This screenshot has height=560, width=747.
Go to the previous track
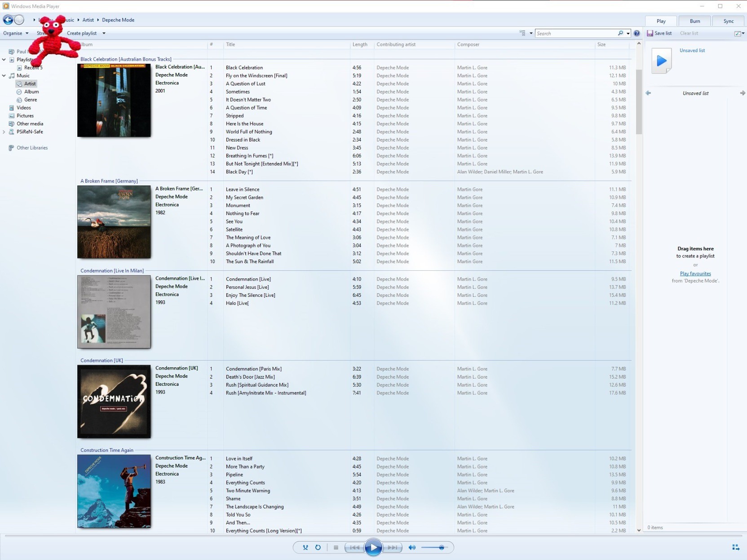354,547
